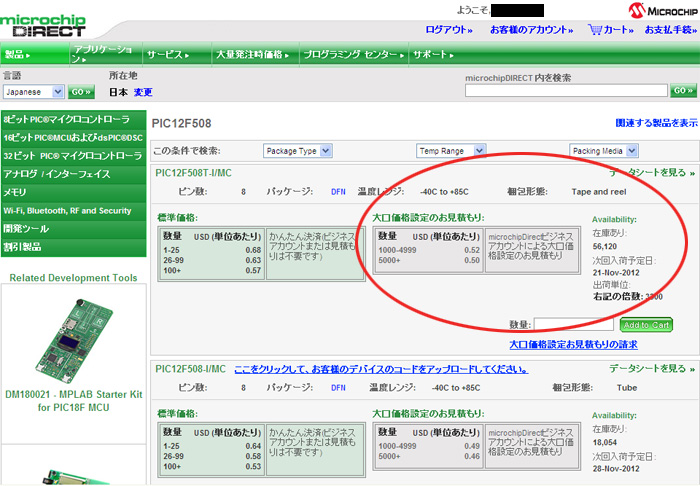This screenshot has height=486, width=700.
Task: Open アナログ / インターフェイス category
Action: click(x=73, y=174)
